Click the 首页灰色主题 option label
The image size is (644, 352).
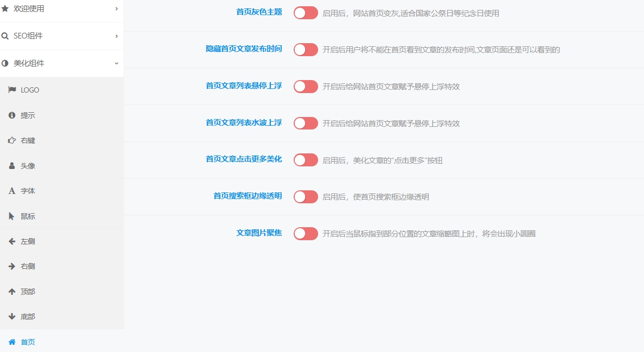point(259,12)
